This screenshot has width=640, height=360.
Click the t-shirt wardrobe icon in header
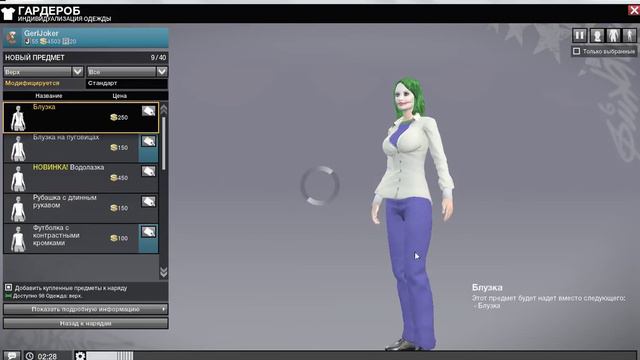(8, 14)
